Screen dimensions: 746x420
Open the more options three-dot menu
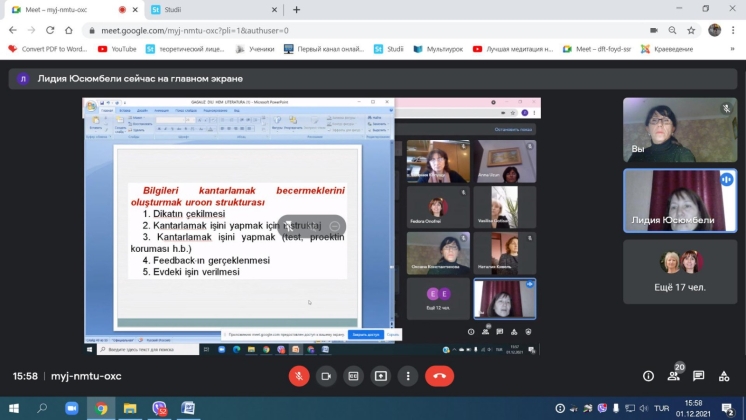point(408,376)
